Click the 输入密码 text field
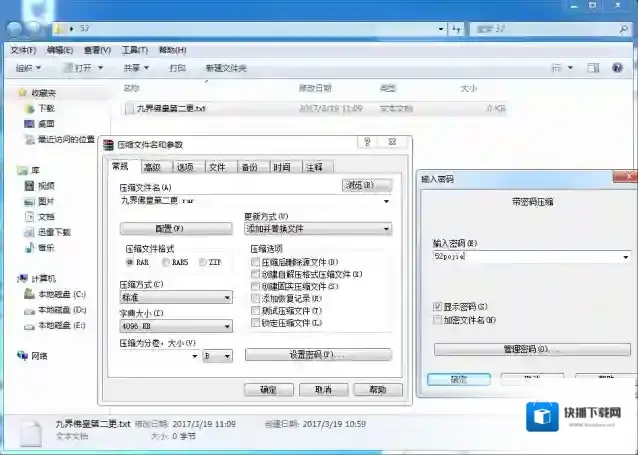The width and height of the screenshot is (638, 455). coord(525,257)
